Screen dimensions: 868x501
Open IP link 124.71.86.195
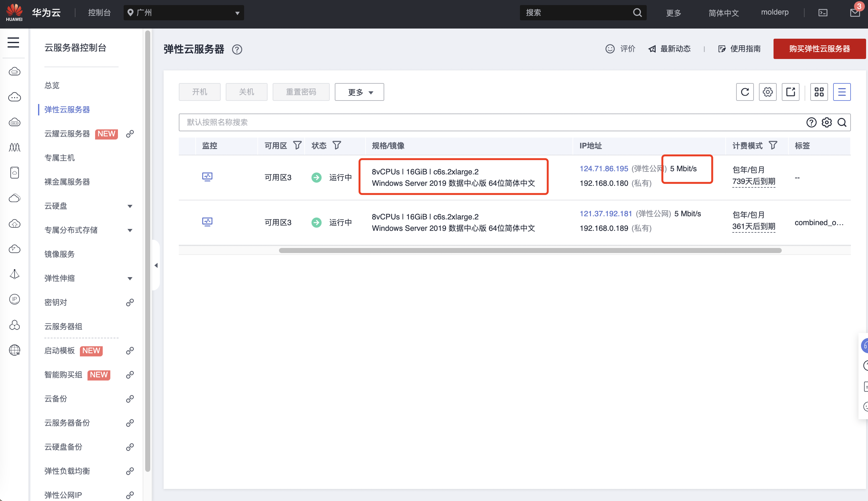click(604, 169)
